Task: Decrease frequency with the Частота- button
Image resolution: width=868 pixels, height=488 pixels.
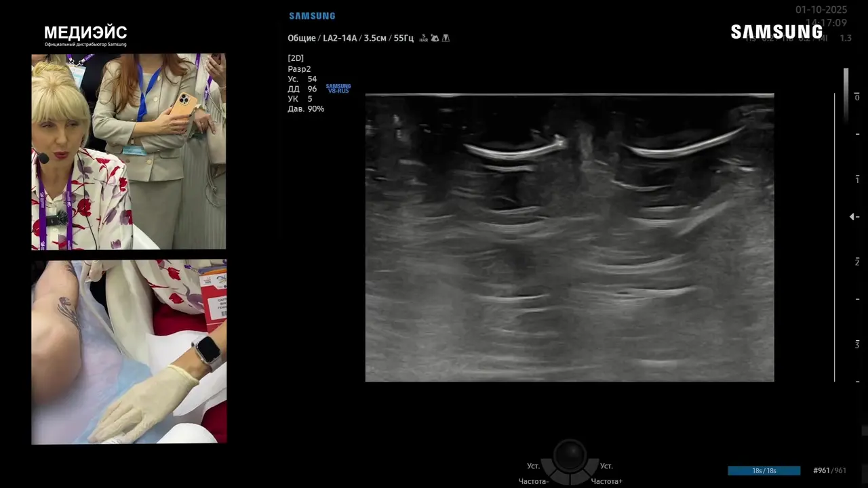Action: click(534, 481)
